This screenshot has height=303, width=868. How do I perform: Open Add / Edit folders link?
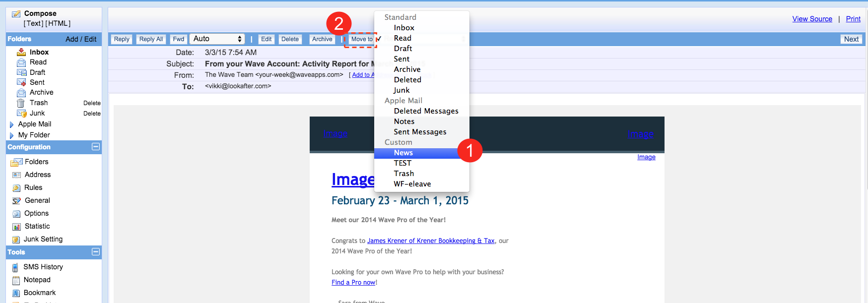click(81, 39)
